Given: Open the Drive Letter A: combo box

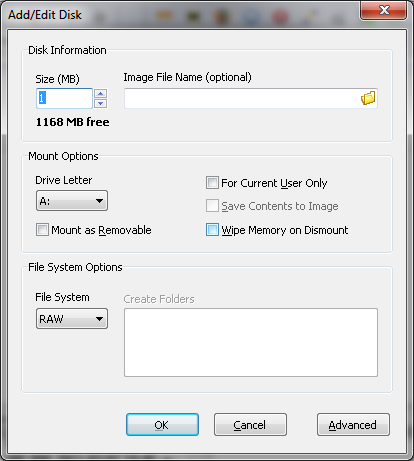Looking at the screenshot, I should click(x=72, y=201).
